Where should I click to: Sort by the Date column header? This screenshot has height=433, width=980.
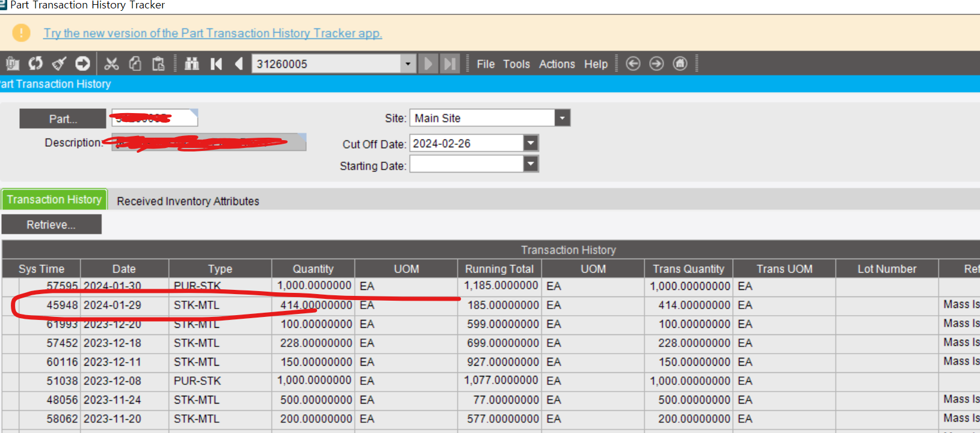(124, 269)
